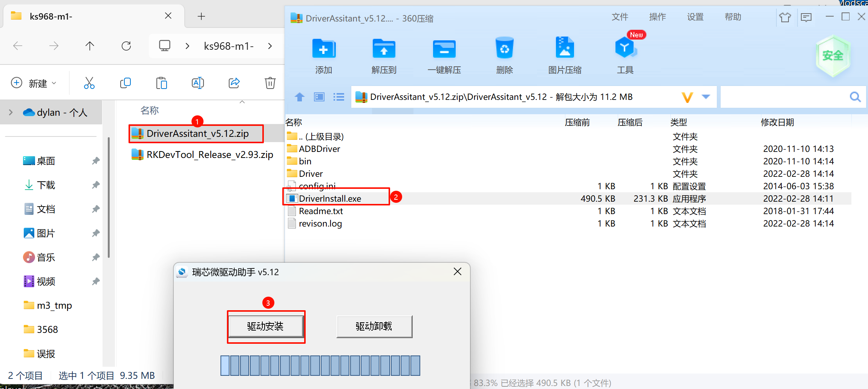The image size is (868, 389).
Task: Open the 设置 menu in 360压缩
Action: click(695, 17)
